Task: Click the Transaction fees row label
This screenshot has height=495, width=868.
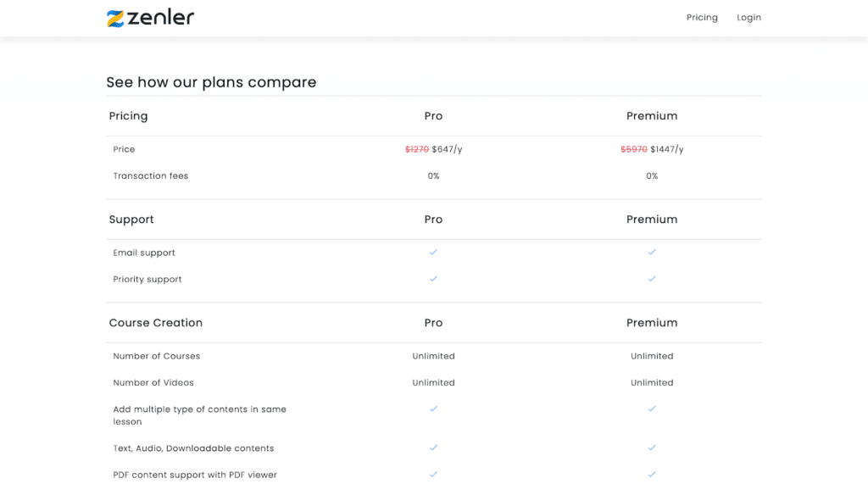Action: (x=151, y=176)
